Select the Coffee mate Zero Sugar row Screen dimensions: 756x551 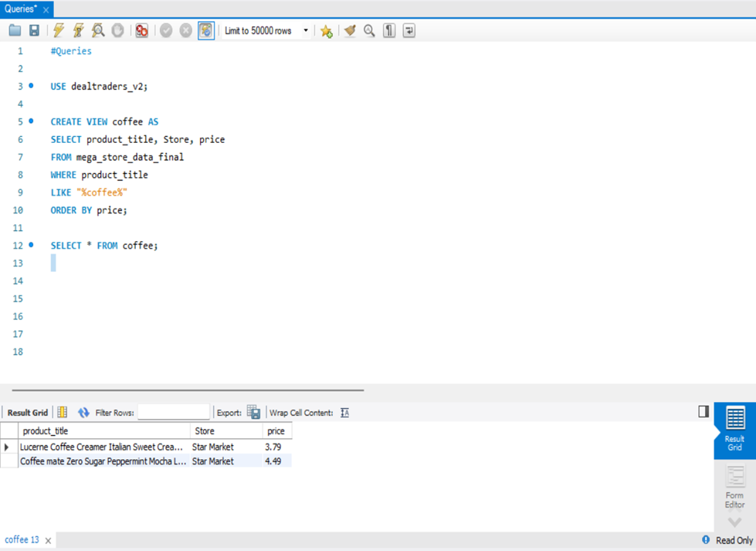click(104, 461)
